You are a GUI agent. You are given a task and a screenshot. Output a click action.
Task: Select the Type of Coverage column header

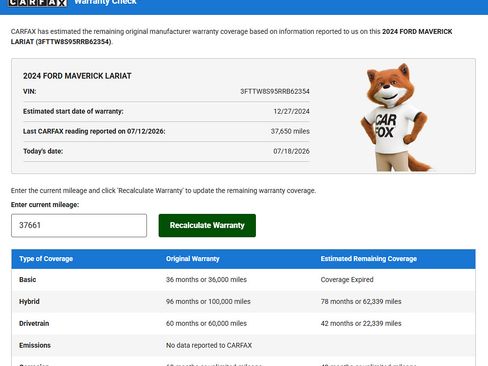click(46, 259)
